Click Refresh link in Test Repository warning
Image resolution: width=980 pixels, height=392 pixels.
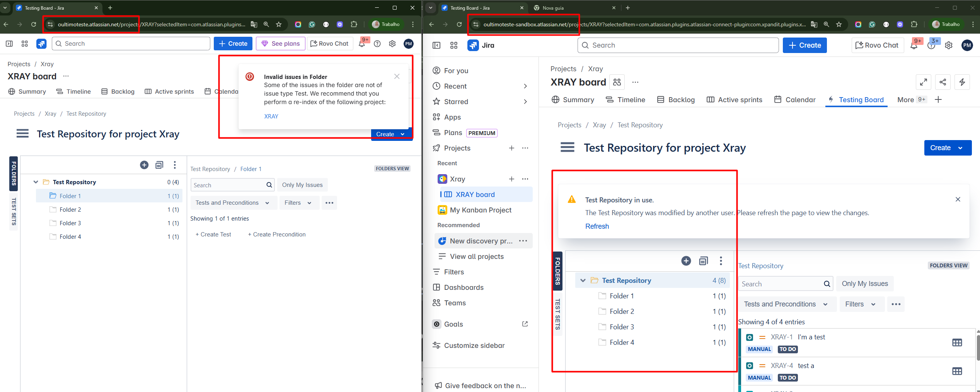coord(597,226)
